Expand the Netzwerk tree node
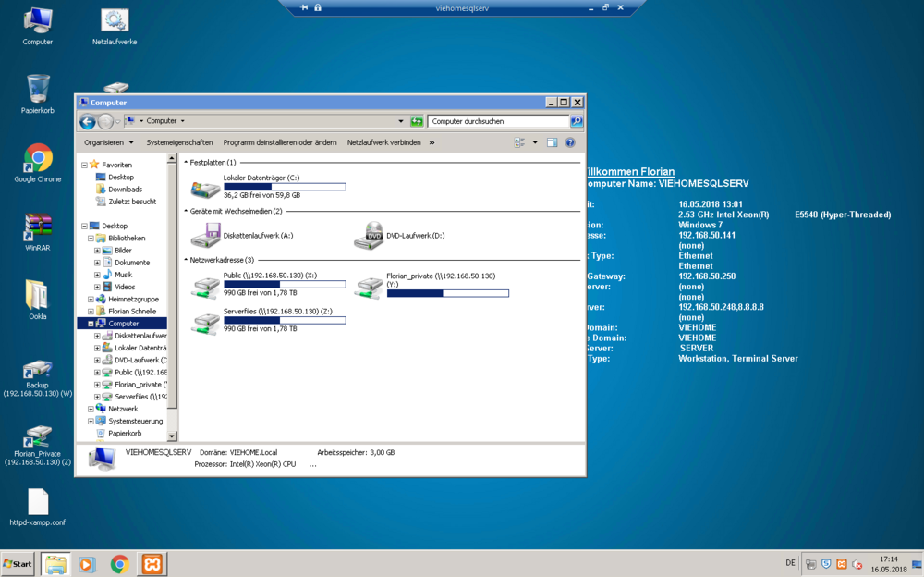924x577 pixels. click(91, 409)
